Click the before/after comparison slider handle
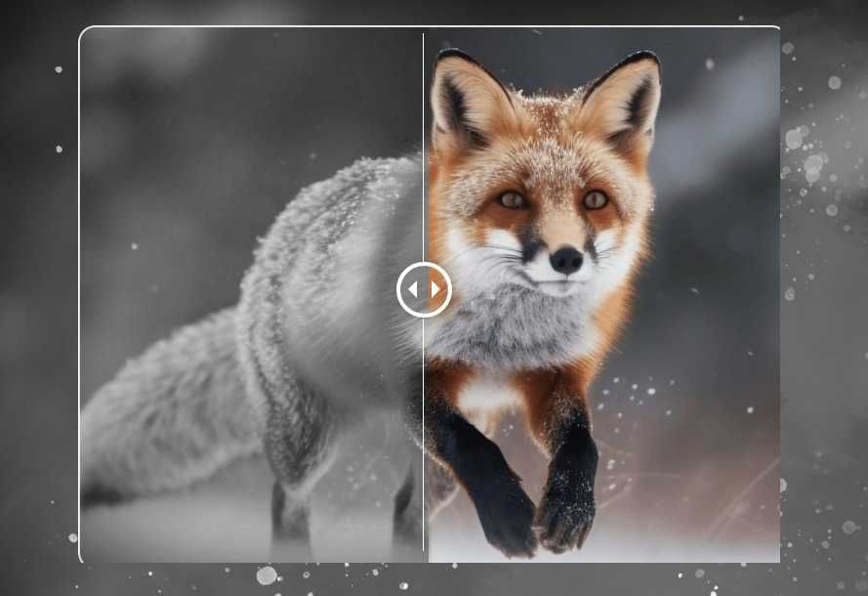This screenshot has height=596, width=868. pyautogui.click(x=424, y=289)
